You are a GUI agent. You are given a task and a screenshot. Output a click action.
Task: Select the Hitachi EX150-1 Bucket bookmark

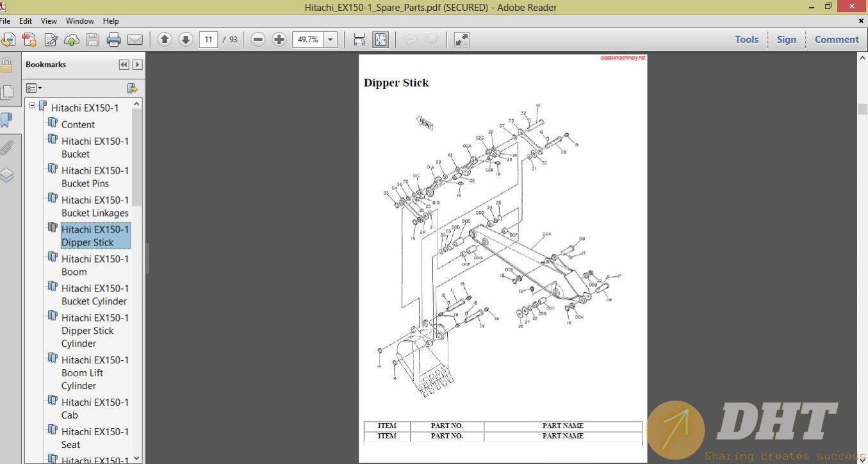(95, 147)
